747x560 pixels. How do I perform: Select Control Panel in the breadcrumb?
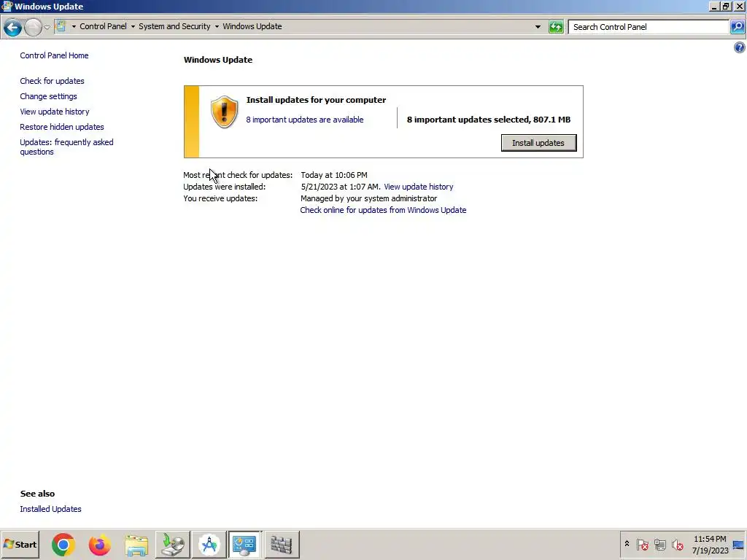(x=103, y=26)
